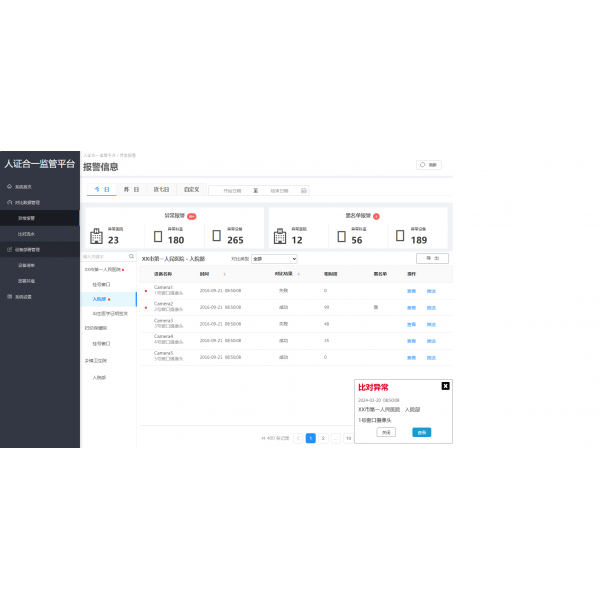600x600 pixels.
Task: Click the device icon beside the count 56
Action: [x=342, y=236]
